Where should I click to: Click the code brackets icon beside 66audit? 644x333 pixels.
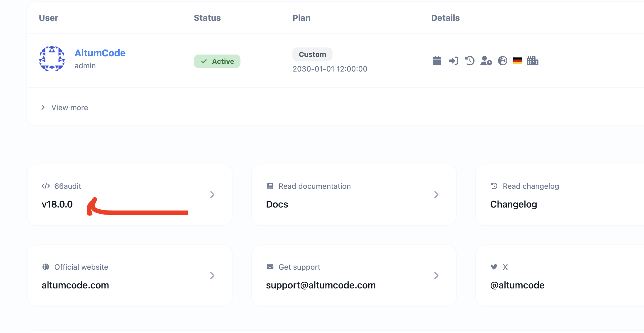pyautogui.click(x=46, y=186)
